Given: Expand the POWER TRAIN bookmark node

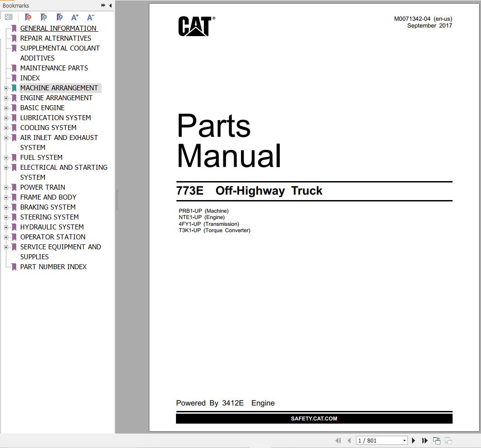Looking at the screenshot, I should coord(6,187).
